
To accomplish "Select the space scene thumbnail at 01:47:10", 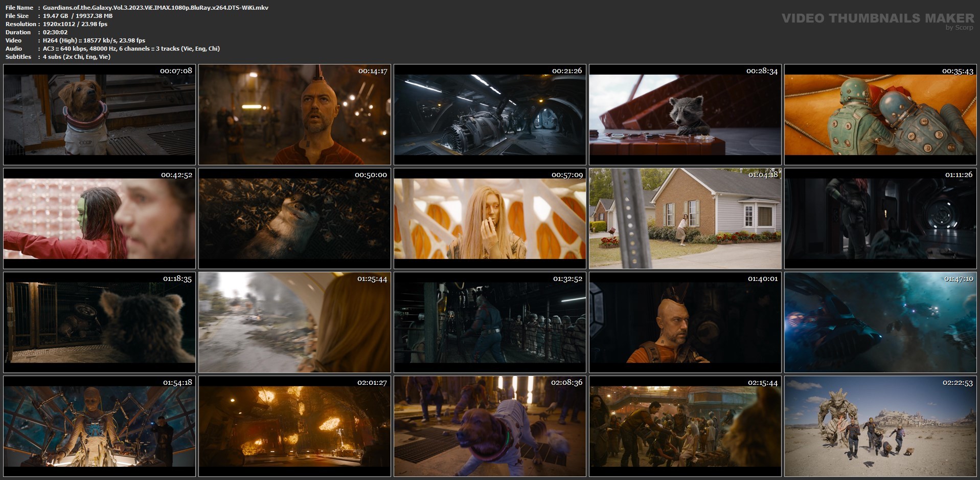I will point(880,322).
